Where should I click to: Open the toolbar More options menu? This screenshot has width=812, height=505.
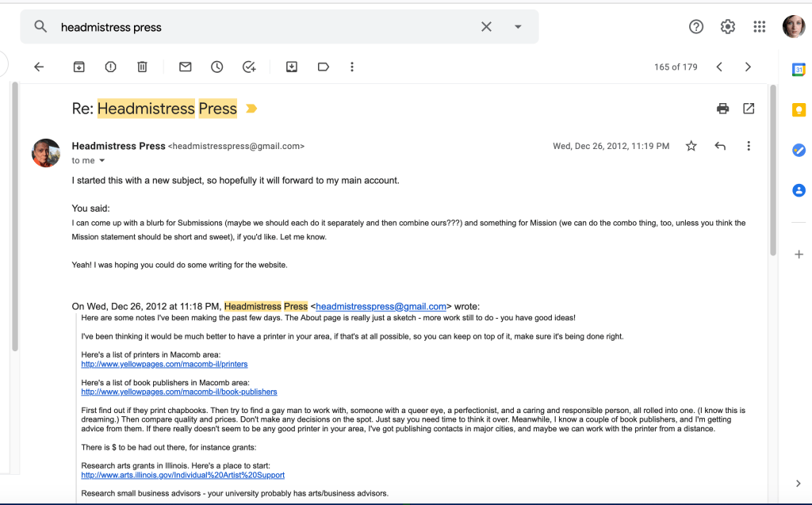pos(352,67)
